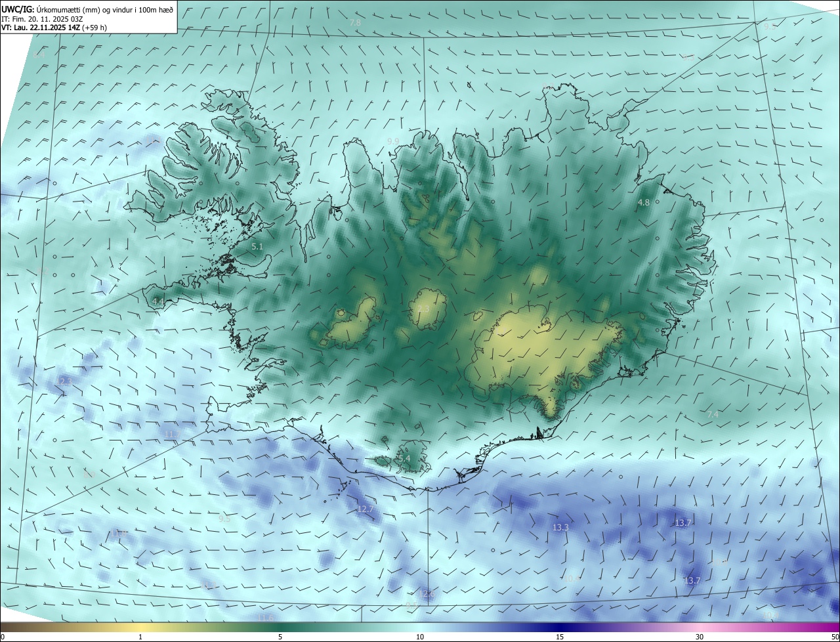Click the 30 tick label on the color scale

coord(700,637)
